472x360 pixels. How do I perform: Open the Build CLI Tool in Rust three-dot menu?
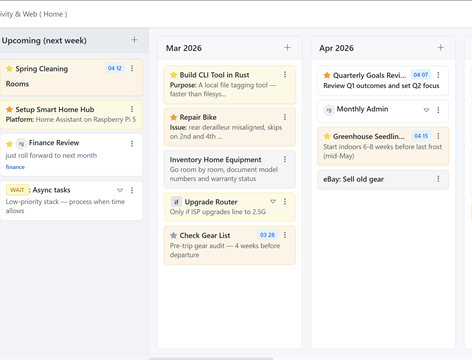click(x=285, y=75)
